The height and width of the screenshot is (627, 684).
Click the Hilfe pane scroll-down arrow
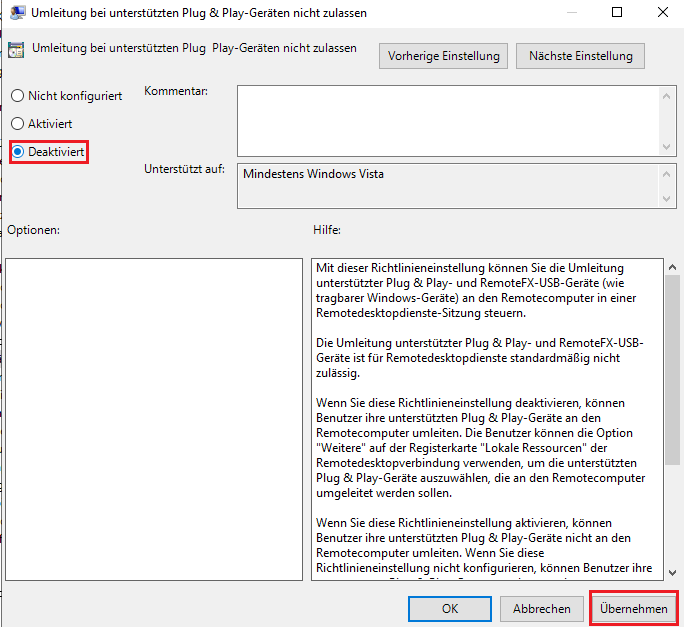672,571
